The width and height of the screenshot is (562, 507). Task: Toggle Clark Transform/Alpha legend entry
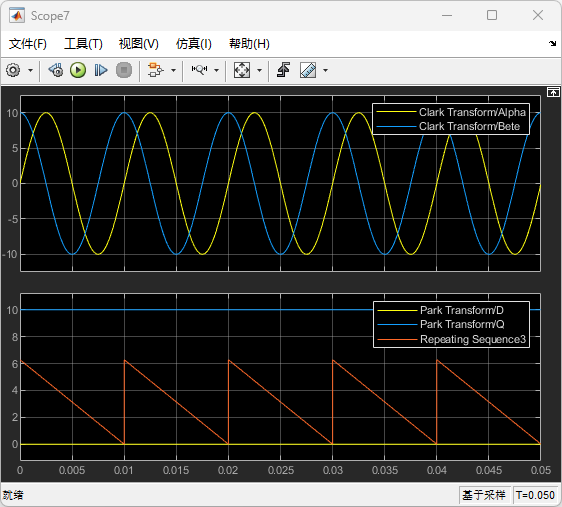tap(451, 112)
